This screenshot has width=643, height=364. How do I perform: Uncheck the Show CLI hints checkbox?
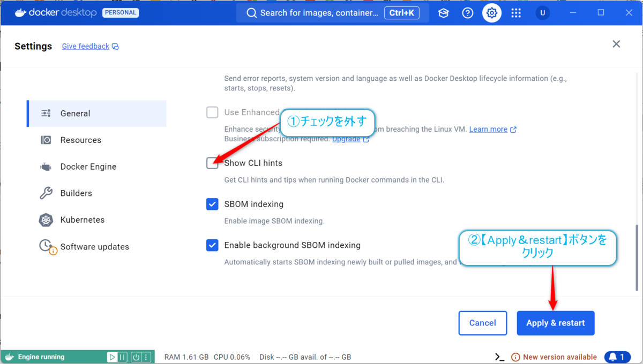pyautogui.click(x=212, y=163)
